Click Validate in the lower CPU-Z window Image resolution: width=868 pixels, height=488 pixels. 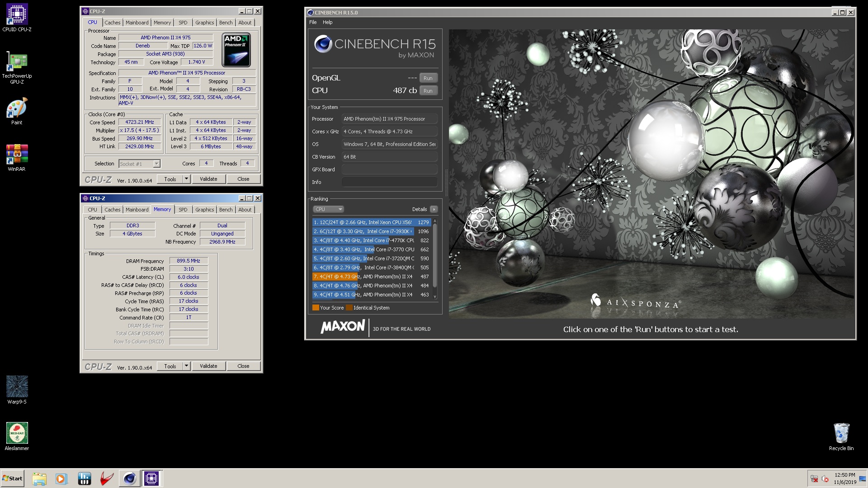(208, 366)
